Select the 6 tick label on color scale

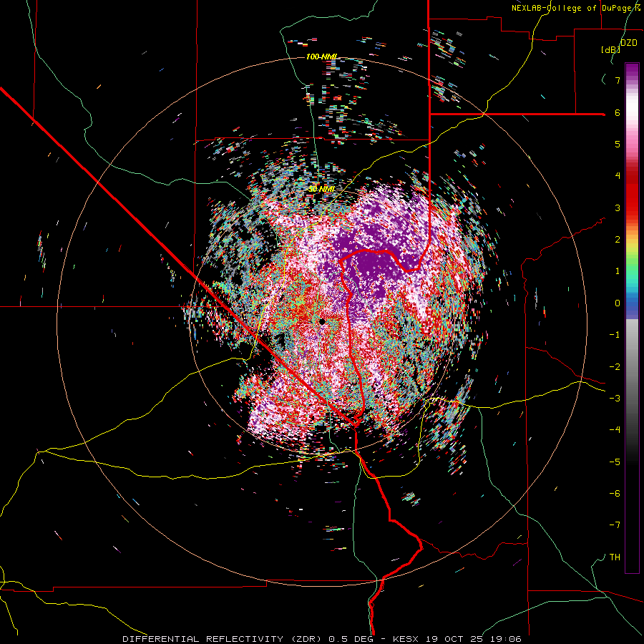point(618,112)
